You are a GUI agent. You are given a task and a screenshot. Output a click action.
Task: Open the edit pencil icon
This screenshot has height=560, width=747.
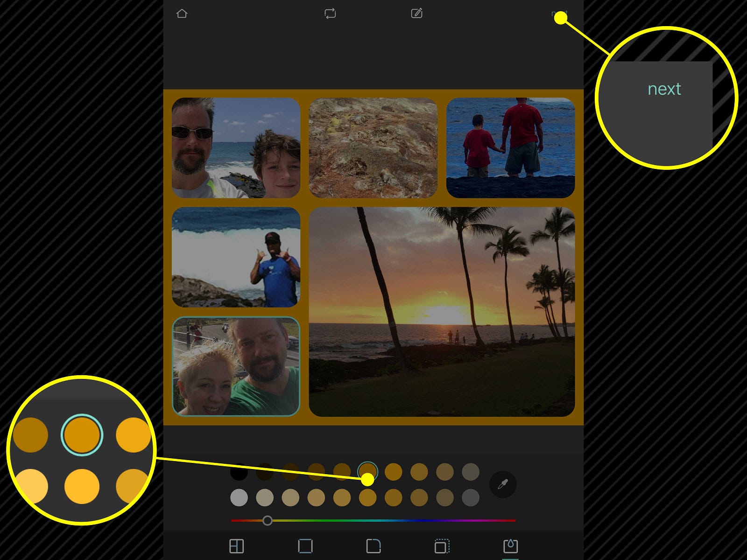click(416, 14)
